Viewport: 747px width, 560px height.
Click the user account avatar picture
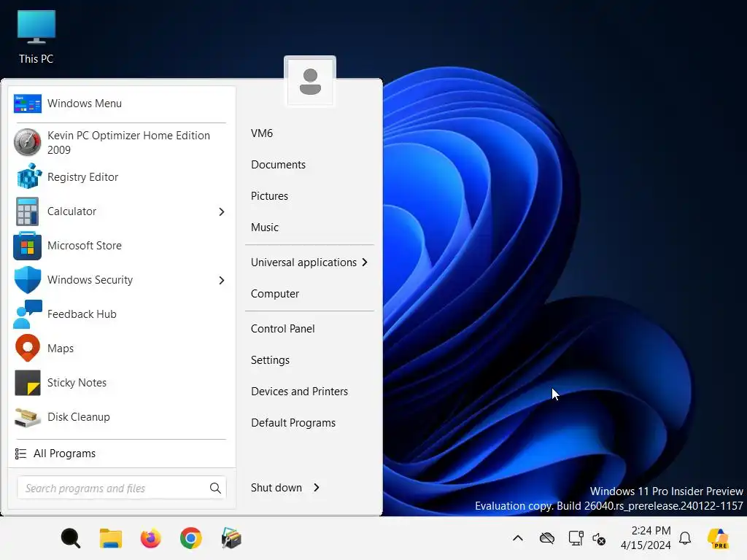(310, 82)
